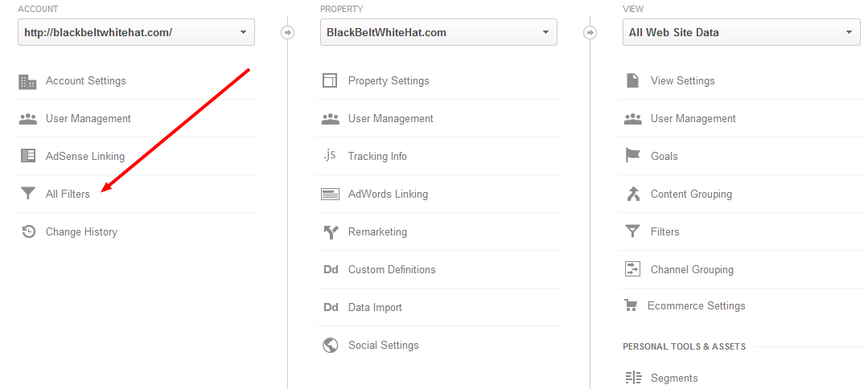Open the Account selector dropdown
The width and height of the screenshot is (868, 389).
[136, 32]
